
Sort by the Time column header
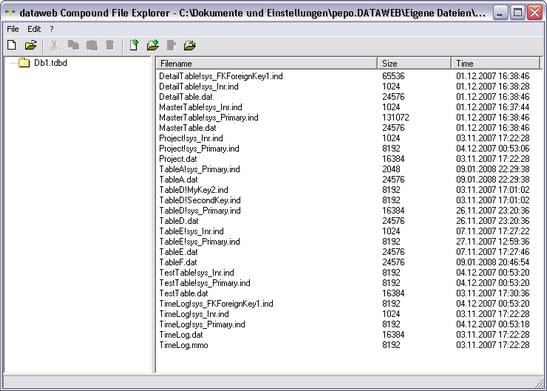495,63
